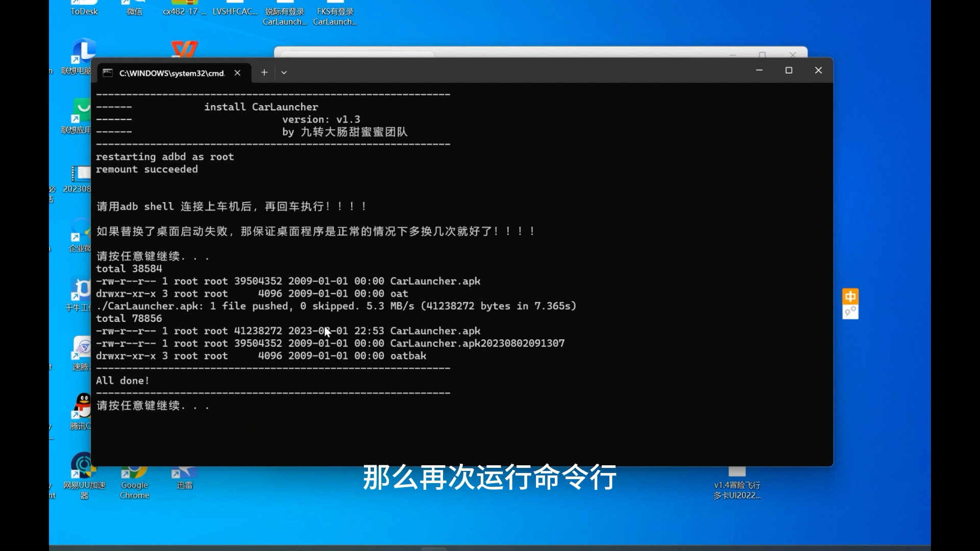This screenshot has width=980, height=551.
Task: Click the 'version: v1.3' line
Action: click(321, 119)
